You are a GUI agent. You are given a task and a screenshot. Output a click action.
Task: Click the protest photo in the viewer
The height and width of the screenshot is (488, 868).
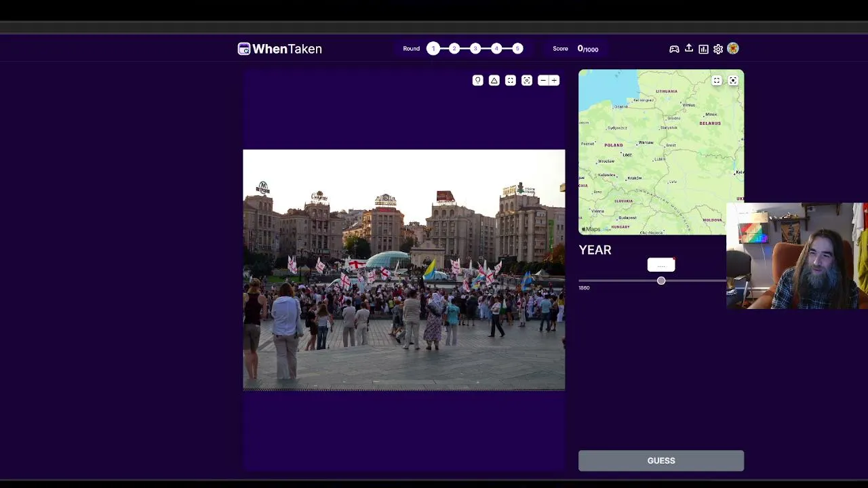tap(404, 270)
